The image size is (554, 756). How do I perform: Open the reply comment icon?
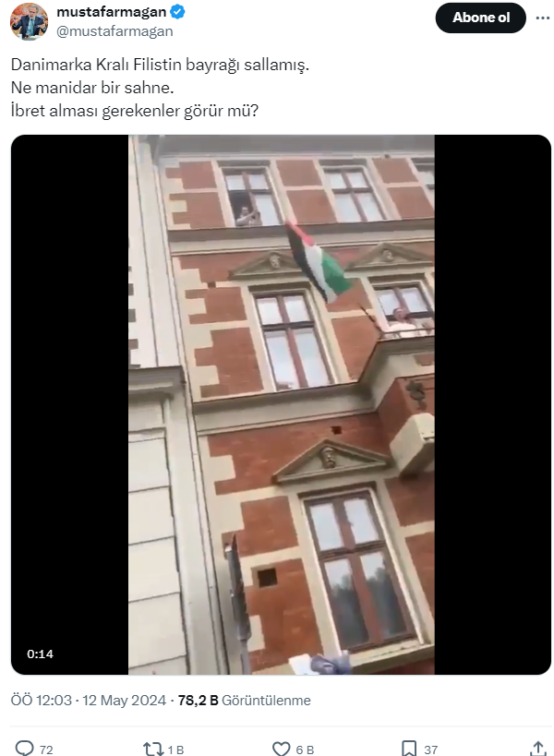click(25, 749)
